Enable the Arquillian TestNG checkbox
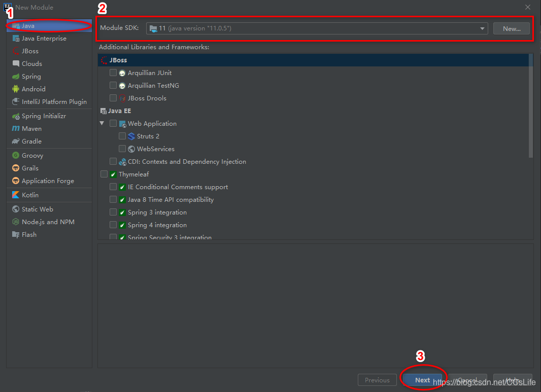 point(113,86)
